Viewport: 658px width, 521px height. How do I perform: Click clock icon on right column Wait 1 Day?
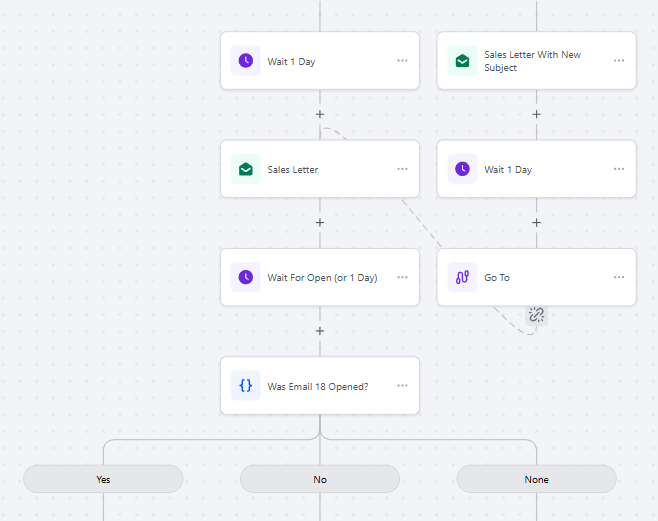coord(462,169)
